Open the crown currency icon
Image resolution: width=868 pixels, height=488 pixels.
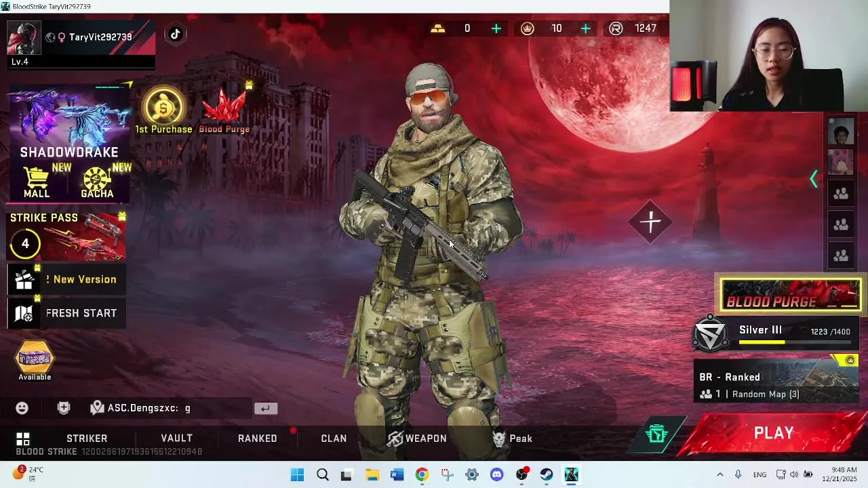(x=528, y=28)
